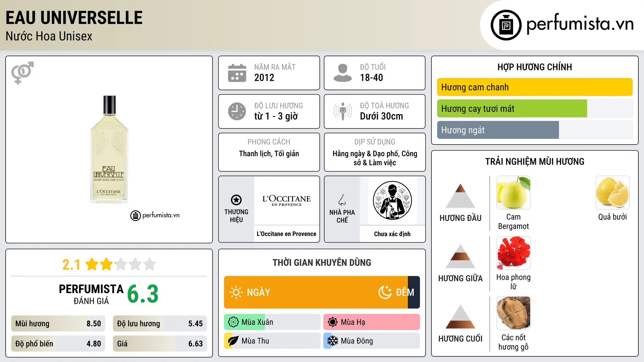Screen dimensions: 644x362
Task: Click the 2.1 star rating number
Action: pos(71,265)
